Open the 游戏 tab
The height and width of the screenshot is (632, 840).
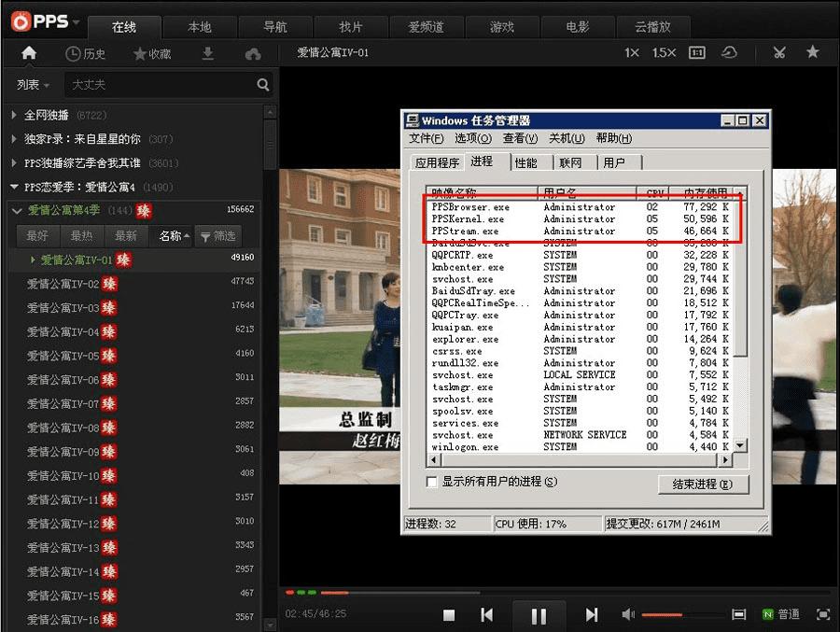click(x=502, y=27)
